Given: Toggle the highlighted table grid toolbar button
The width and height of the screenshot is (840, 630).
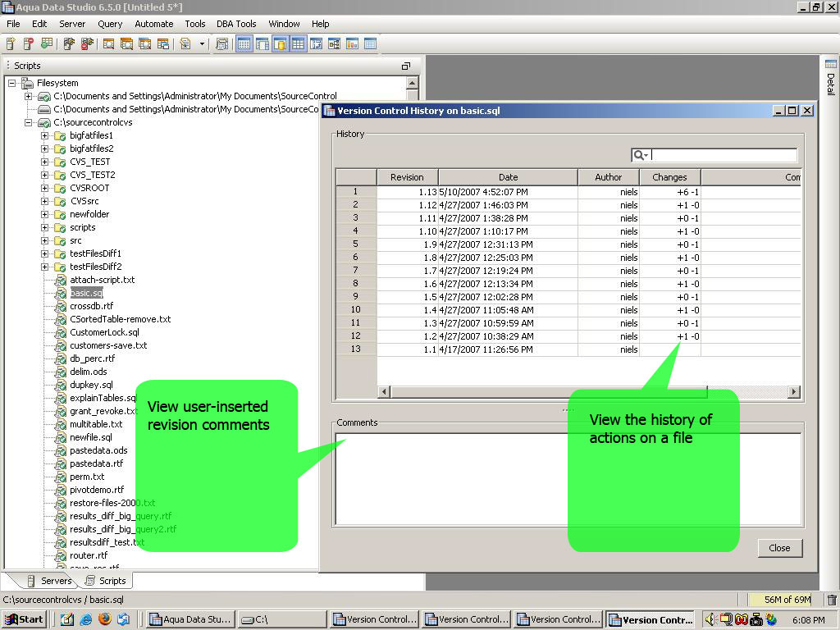Looking at the screenshot, I should tap(298, 44).
